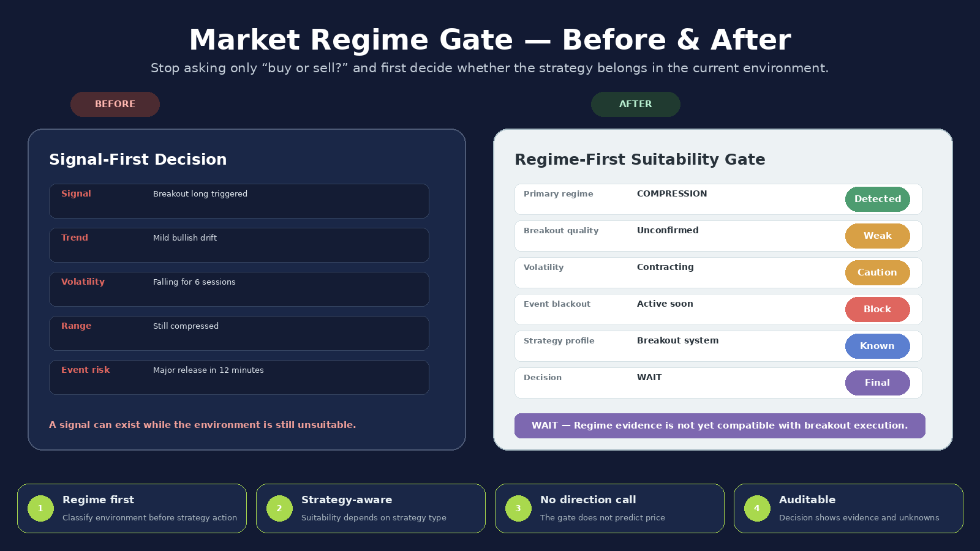Click the Primary regime COMPRESSION row
The width and height of the screenshot is (980, 551).
click(718, 199)
